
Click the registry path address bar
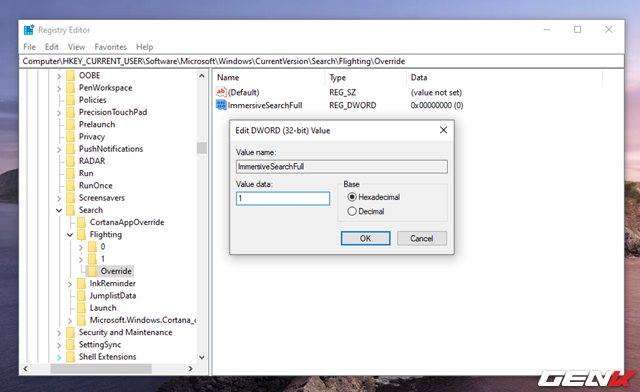(322, 61)
